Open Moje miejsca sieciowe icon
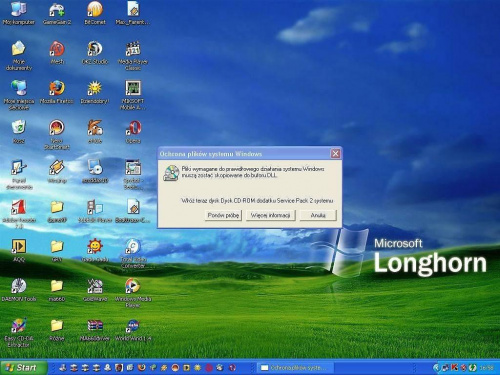500x375 pixels. 19,95
